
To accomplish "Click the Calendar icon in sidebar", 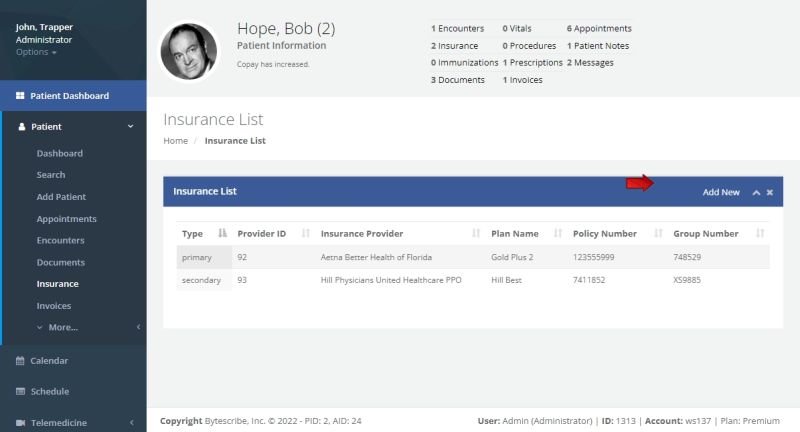I will pyautogui.click(x=20, y=360).
